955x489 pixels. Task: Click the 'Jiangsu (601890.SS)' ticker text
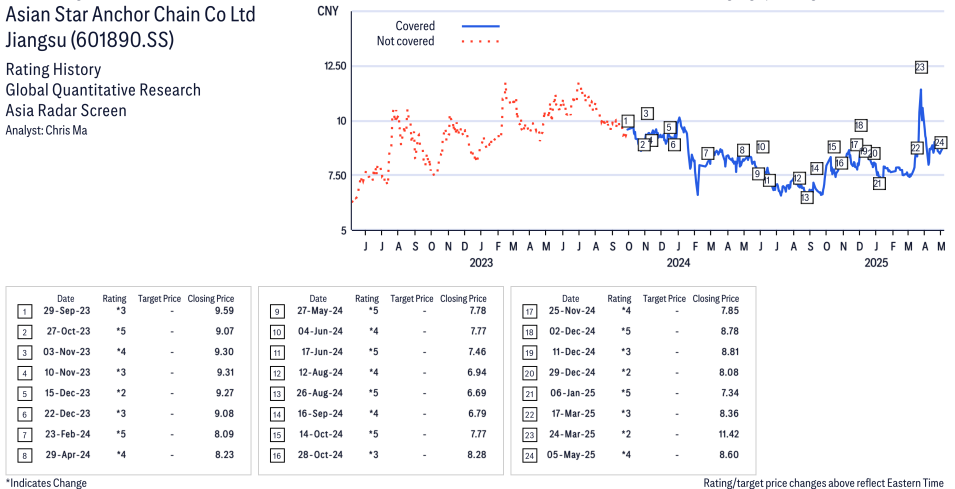(90, 40)
